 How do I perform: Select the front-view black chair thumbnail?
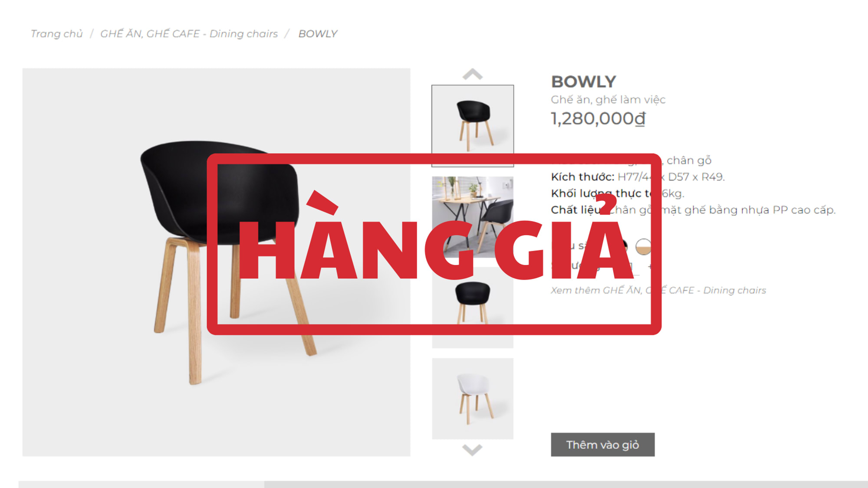coord(473,307)
